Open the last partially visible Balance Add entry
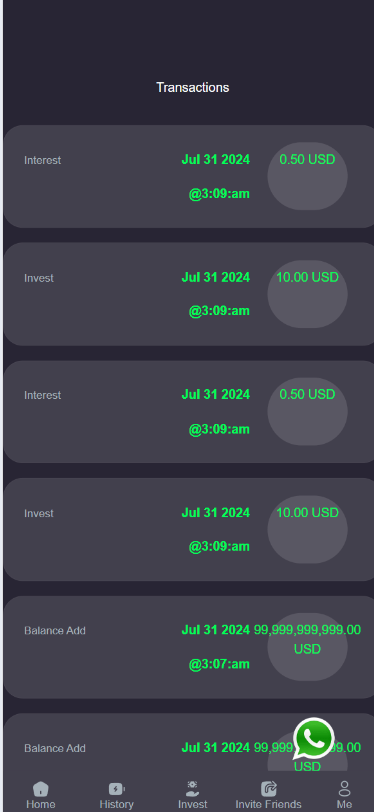 coord(189,746)
